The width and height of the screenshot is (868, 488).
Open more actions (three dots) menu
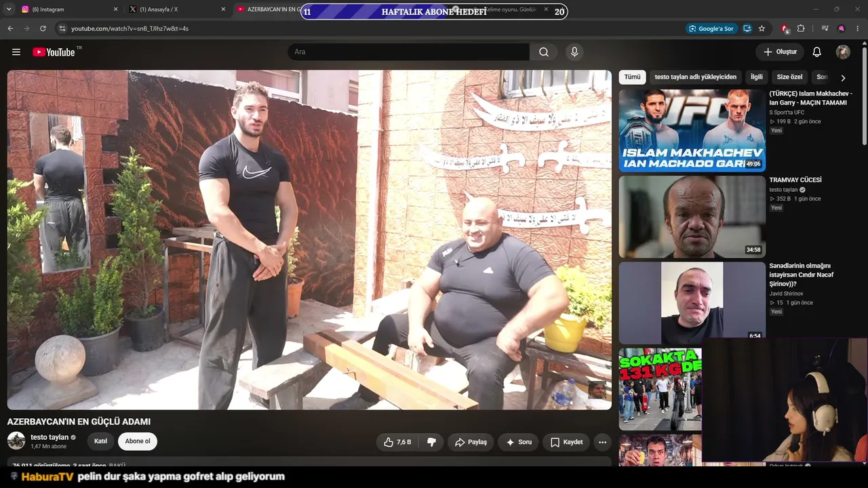point(602,442)
